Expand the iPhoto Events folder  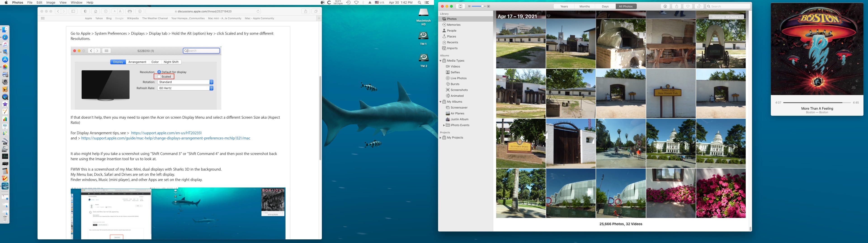click(x=444, y=125)
